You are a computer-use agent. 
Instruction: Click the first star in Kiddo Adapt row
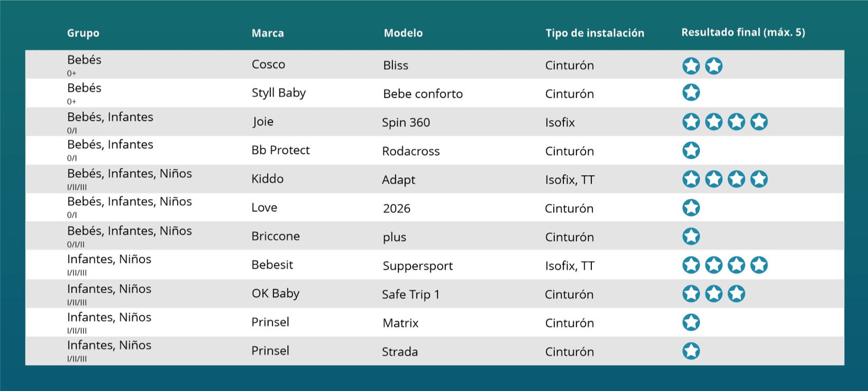(x=691, y=179)
